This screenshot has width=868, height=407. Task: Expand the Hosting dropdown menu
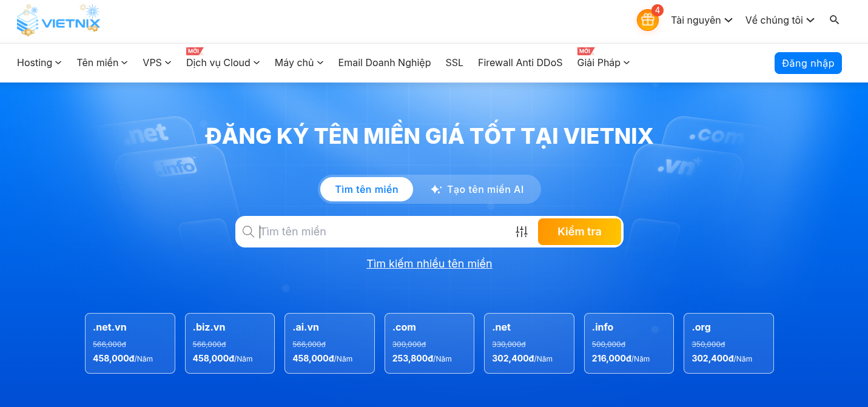[38, 62]
